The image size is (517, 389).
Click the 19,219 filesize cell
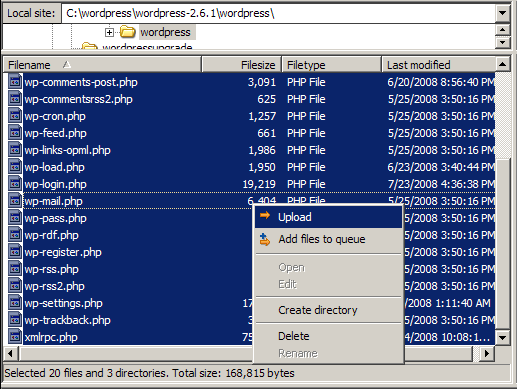[x=259, y=184]
